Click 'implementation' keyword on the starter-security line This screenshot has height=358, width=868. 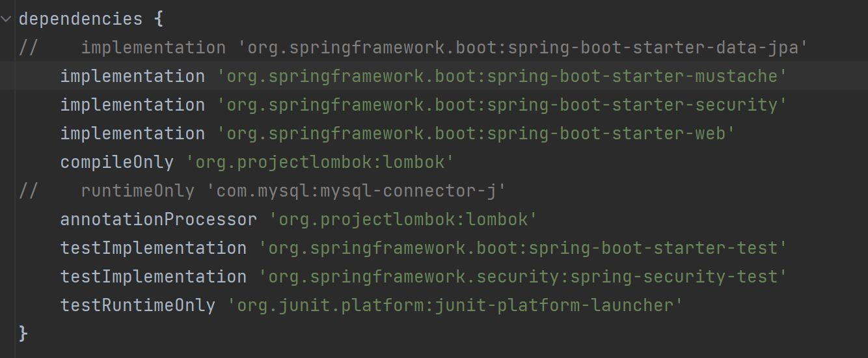133,105
